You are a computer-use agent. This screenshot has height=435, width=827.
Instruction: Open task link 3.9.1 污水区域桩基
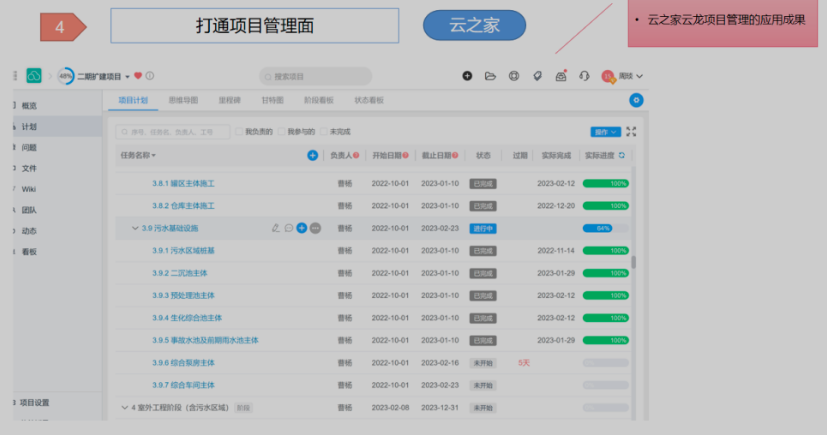click(x=183, y=250)
